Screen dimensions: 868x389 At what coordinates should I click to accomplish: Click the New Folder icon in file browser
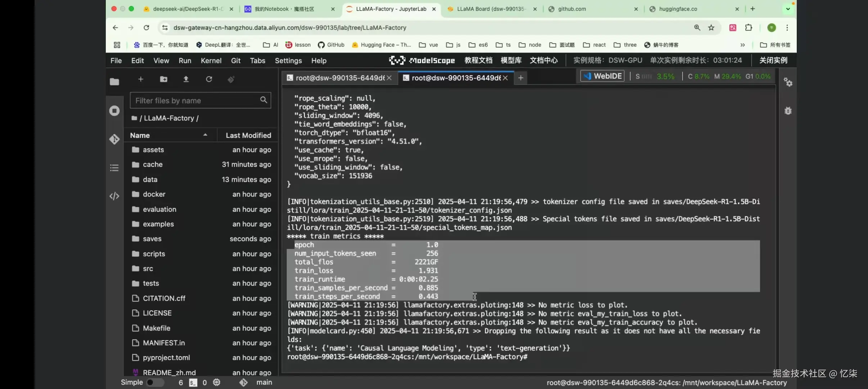[163, 79]
